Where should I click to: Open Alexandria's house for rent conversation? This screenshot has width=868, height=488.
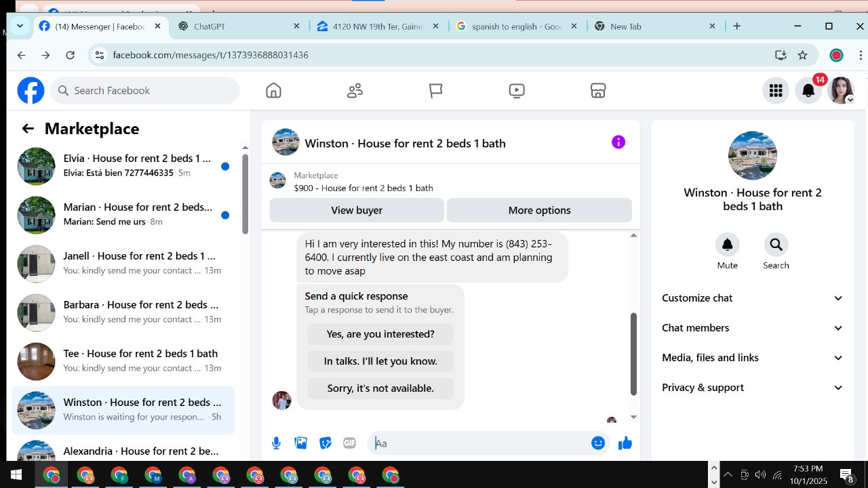pos(123,450)
